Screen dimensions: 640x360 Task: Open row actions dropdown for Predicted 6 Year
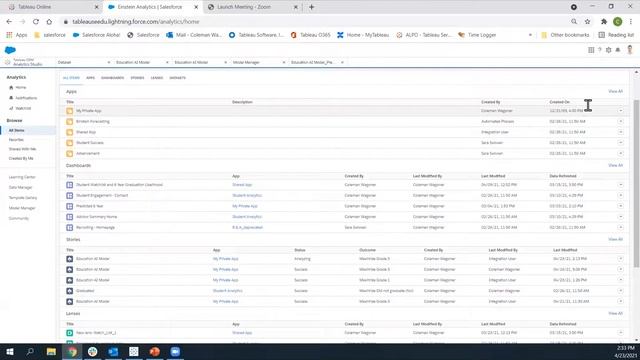[620, 206]
